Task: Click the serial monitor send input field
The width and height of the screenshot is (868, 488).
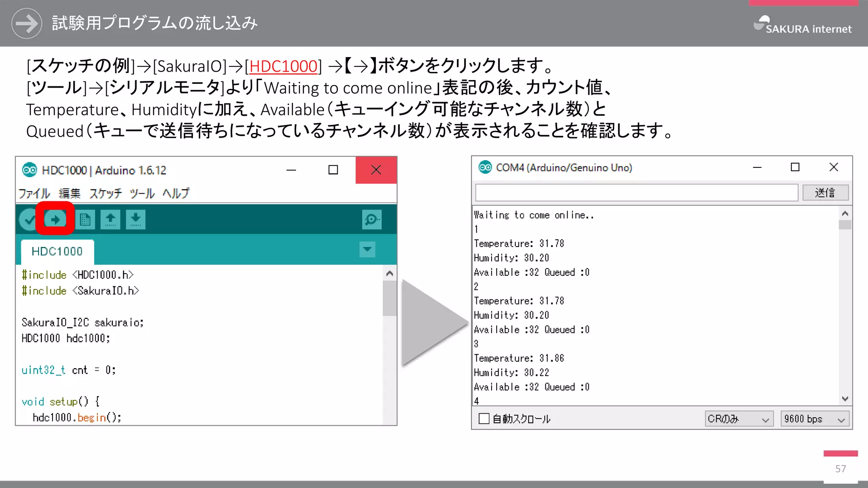Action: [x=637, y=193]
